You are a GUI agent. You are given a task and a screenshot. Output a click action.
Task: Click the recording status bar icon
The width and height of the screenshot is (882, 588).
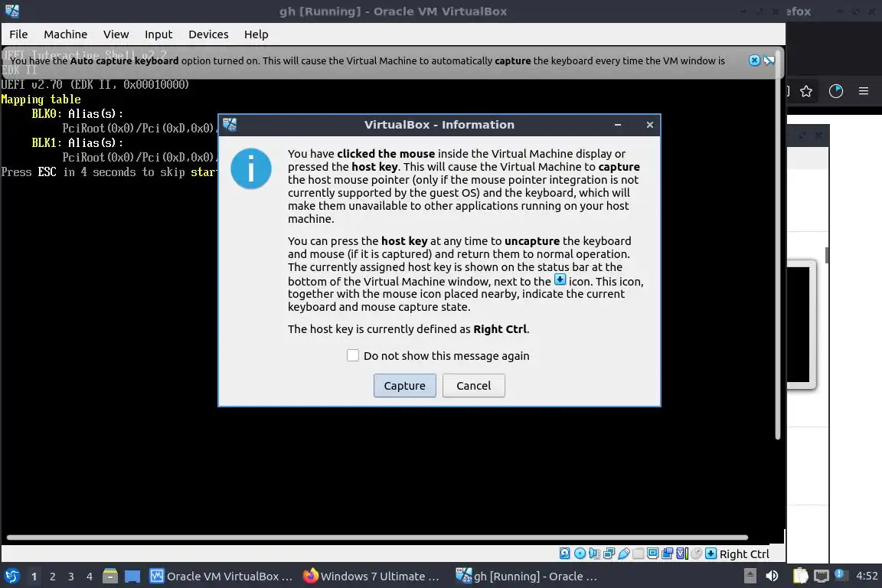[x=667, y=554]
